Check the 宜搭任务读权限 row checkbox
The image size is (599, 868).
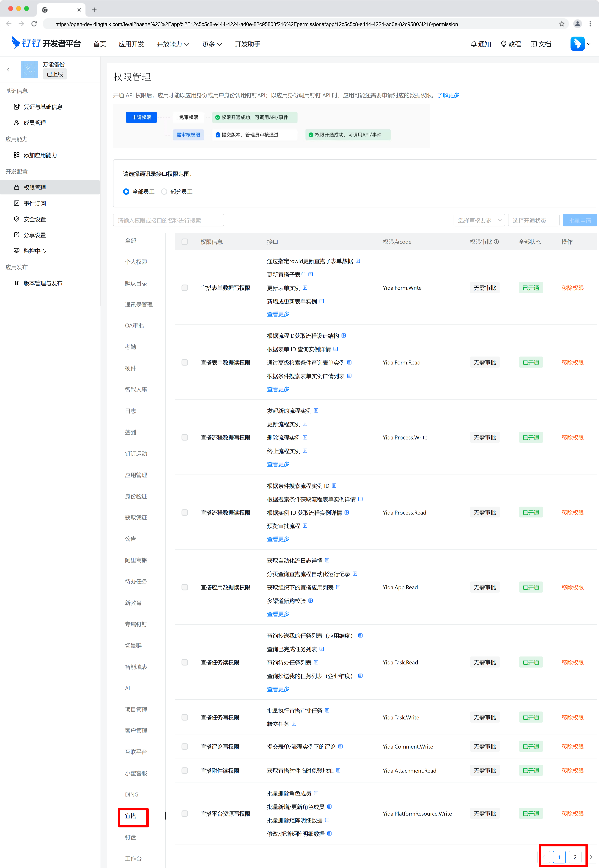pyautogui.click(x=185, y=663)
